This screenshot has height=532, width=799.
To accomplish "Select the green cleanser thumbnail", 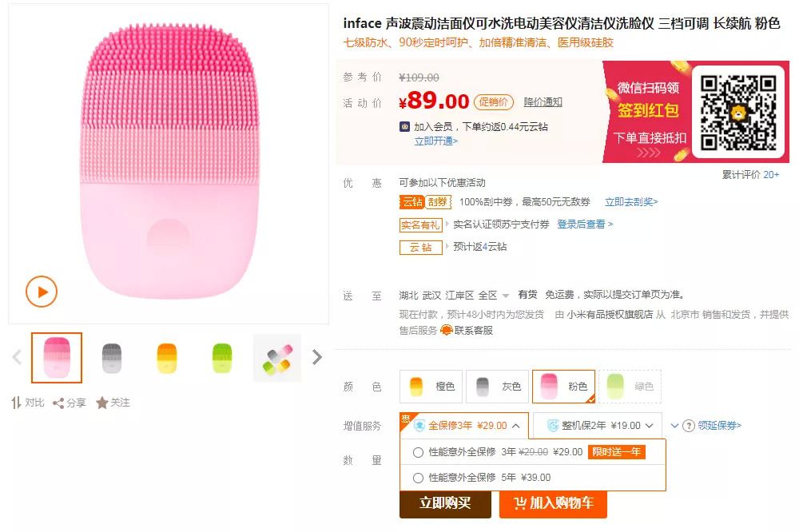I will 222,358.
